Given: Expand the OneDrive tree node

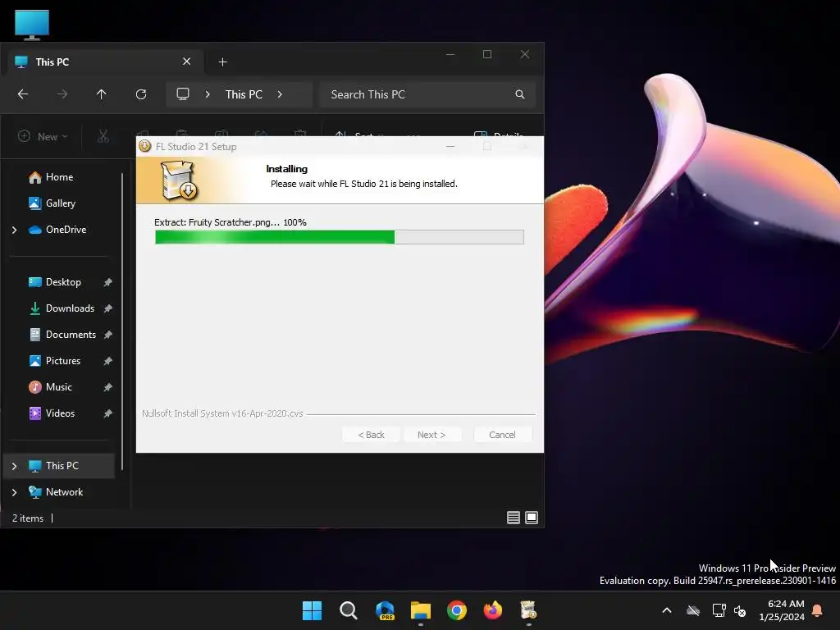Looking at the screenshot, I should (15, 230).
